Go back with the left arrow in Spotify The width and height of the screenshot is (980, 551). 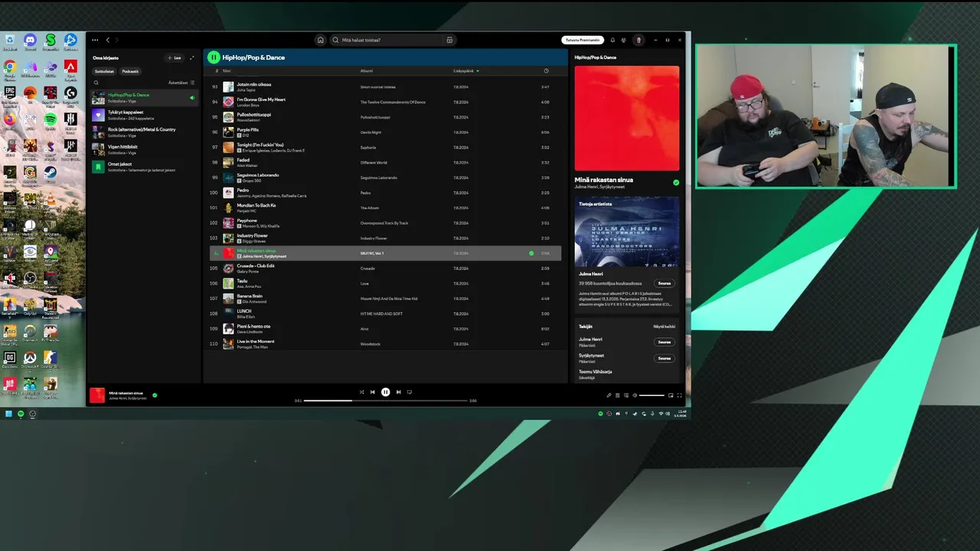pos(108,40)
